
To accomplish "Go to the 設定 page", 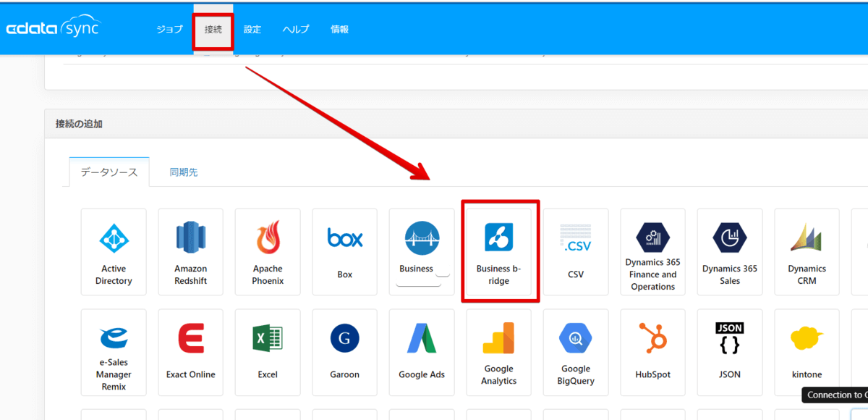I will point(252,29).
